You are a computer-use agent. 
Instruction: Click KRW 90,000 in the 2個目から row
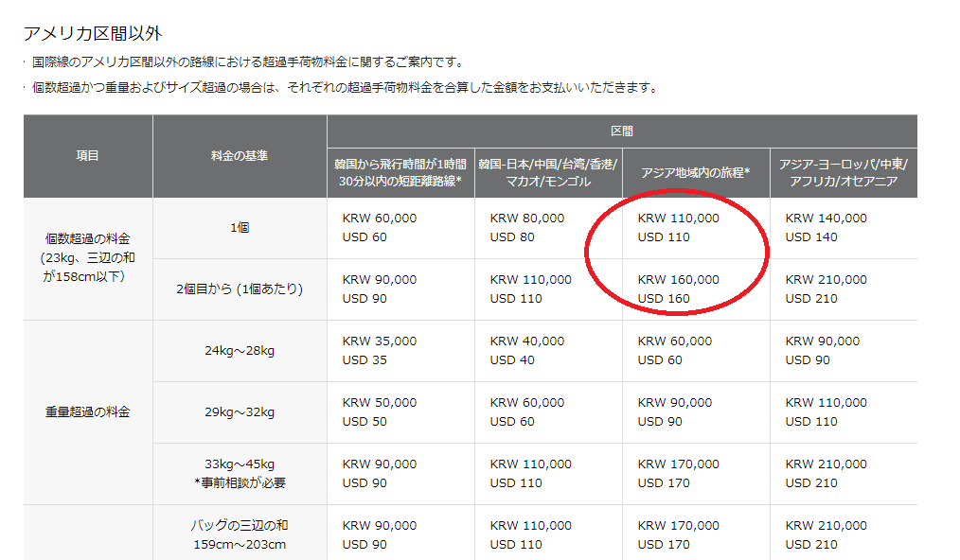click(x=379, y=280)
